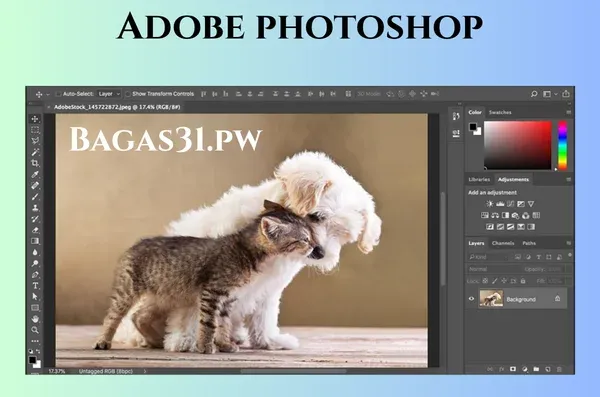Select the Magic Wand tool

[35, 152]
